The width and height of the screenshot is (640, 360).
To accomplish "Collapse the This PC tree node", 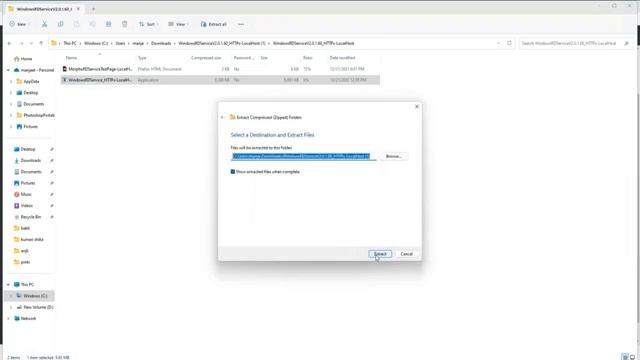I will 8,284.
